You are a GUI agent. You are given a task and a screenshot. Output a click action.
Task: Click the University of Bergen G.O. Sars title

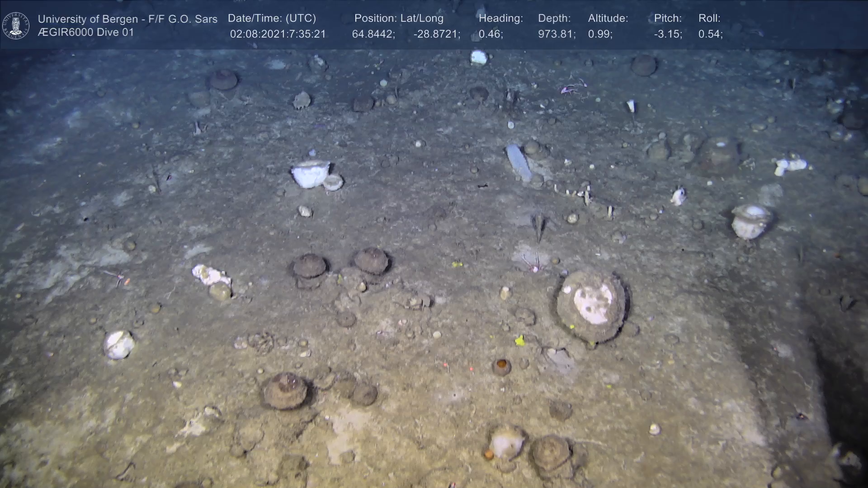click(x=127, y=19)
